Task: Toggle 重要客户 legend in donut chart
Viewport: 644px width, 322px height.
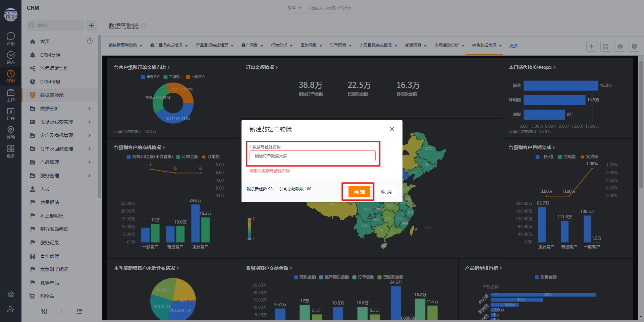Action: click(151, 77)
